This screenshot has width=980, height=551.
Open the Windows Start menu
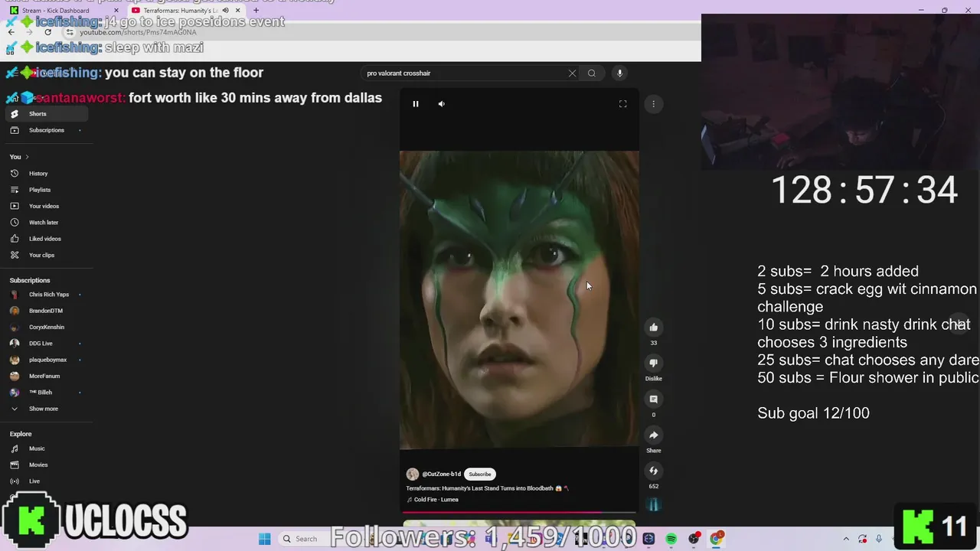[264, 539]
